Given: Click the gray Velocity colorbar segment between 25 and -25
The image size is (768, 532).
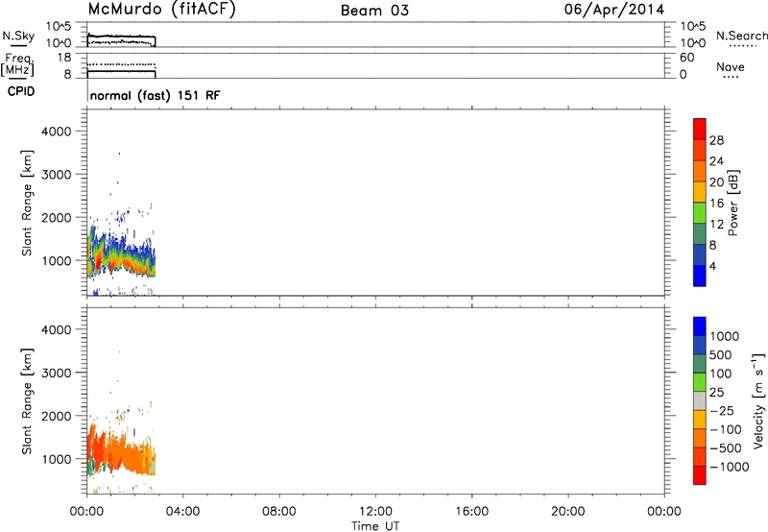Looking at the screenshot, I should tap(700, 400).
